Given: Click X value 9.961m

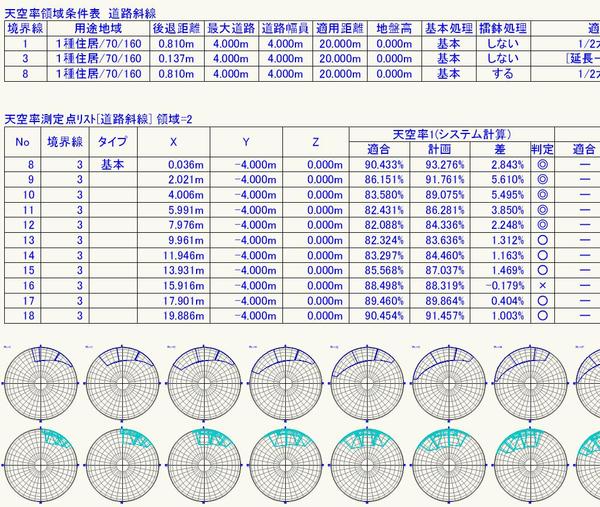Looking at the screenshot, I should [x=186, y=240].
